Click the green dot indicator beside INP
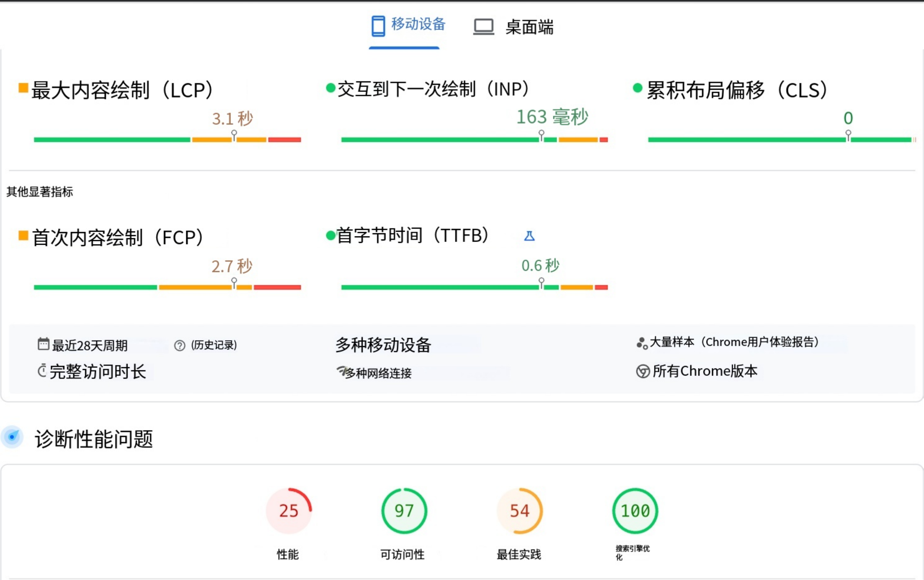 331,88
